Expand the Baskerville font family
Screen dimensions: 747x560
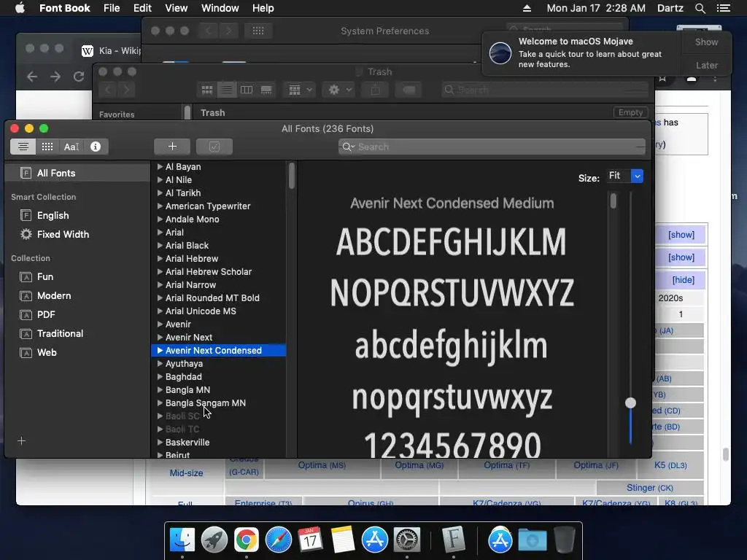pos(160,443)
